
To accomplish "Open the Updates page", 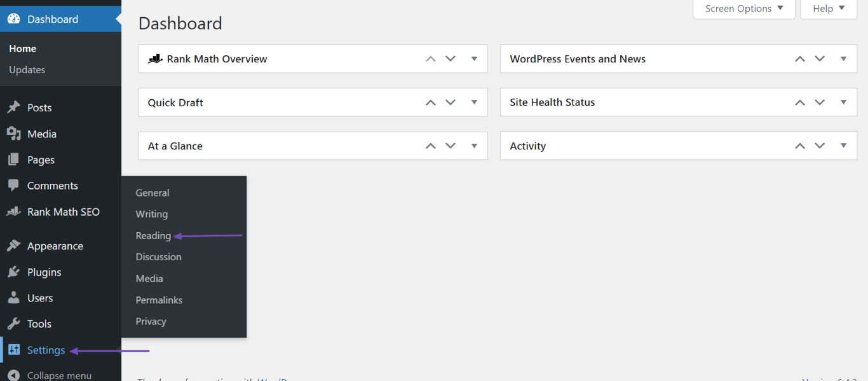I will (x=27, y=70).
